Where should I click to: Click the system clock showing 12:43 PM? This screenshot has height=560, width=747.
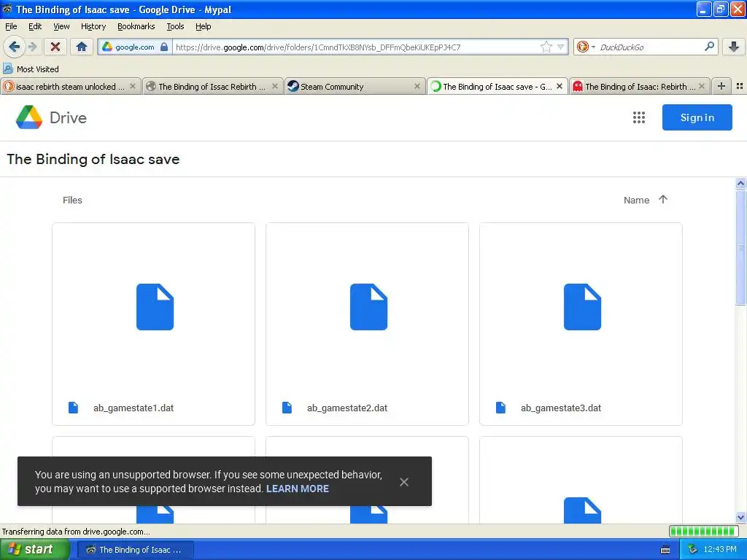[x=719, y=550]
